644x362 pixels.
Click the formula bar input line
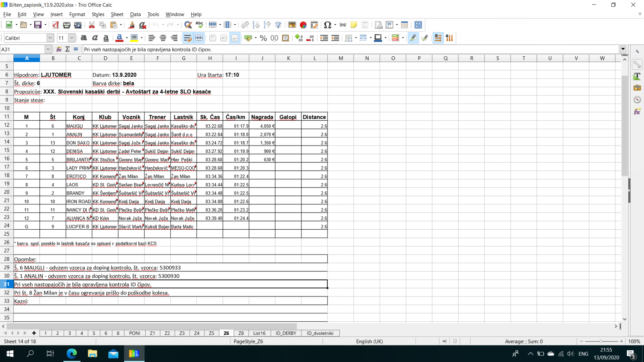350,49
